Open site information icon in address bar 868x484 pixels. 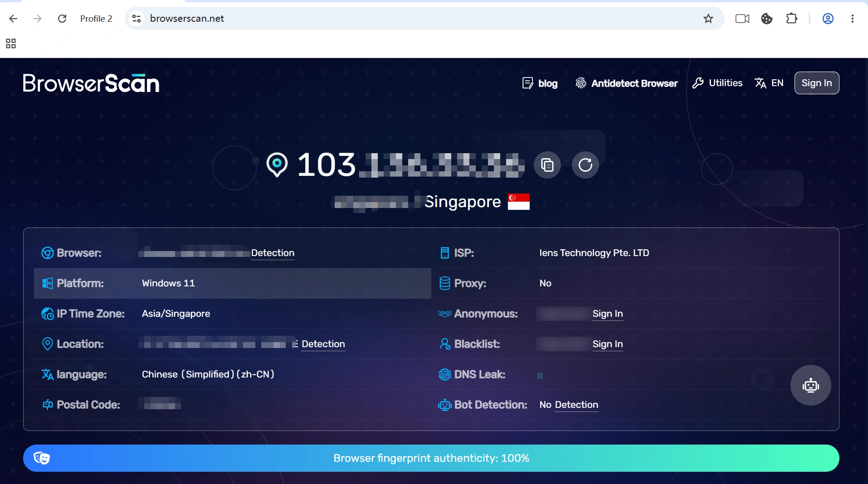(137, 19)
